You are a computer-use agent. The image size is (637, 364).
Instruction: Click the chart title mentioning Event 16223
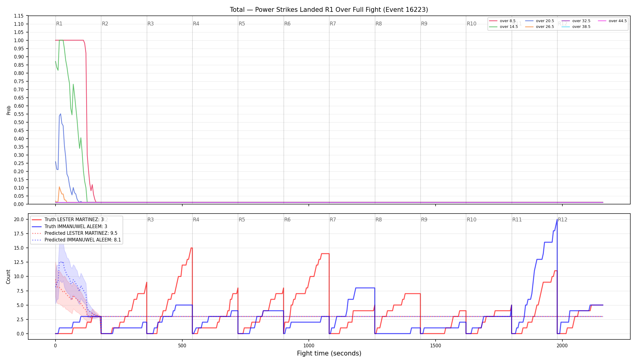pyautogui.click(x=329, y=10)
